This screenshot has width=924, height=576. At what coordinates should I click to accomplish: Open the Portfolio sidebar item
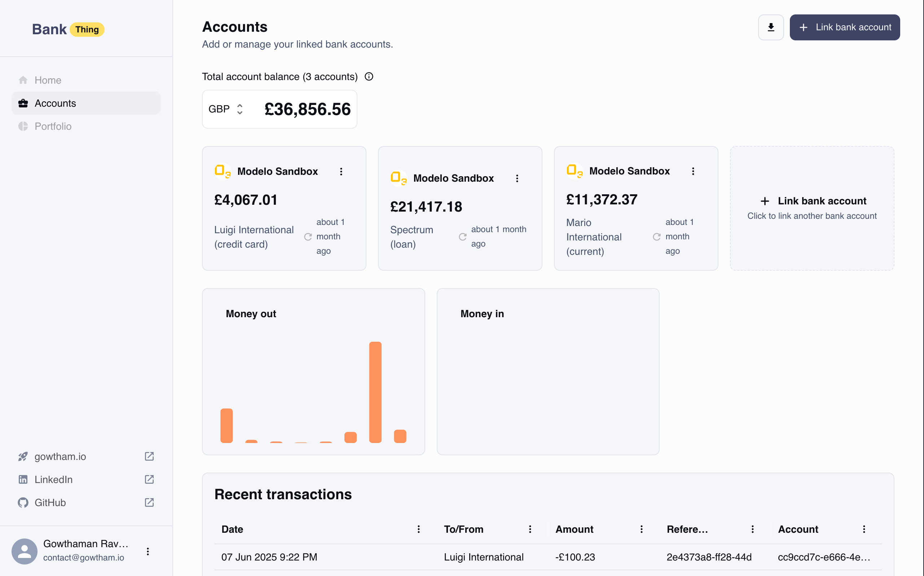(x=53, y=126)
